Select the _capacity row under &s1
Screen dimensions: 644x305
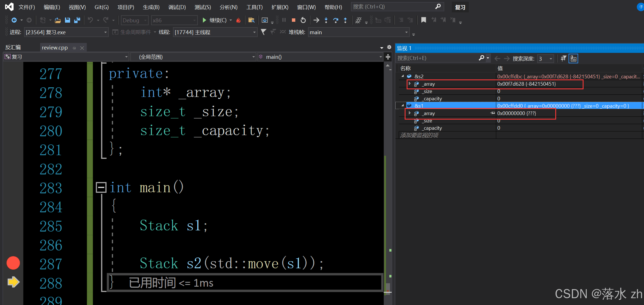520,128
